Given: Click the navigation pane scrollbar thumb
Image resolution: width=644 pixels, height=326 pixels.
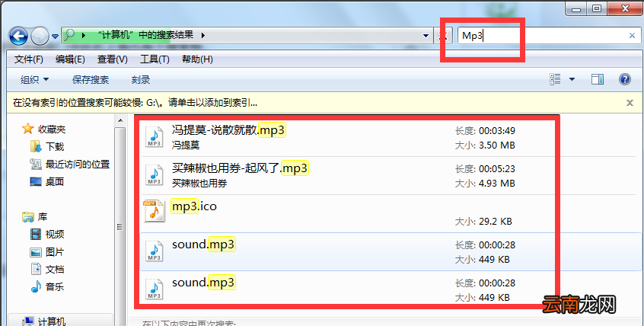Looking at the screenshot, I should click(120, 226).
